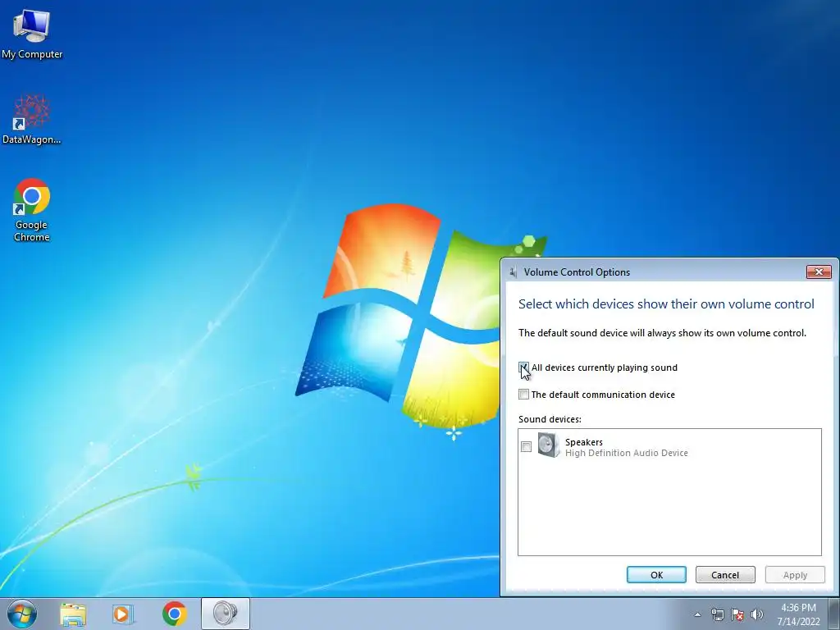This screenshot has width=840, height=630.
Task: Open the DataWagon desktop shortcut
Action: 32,119
